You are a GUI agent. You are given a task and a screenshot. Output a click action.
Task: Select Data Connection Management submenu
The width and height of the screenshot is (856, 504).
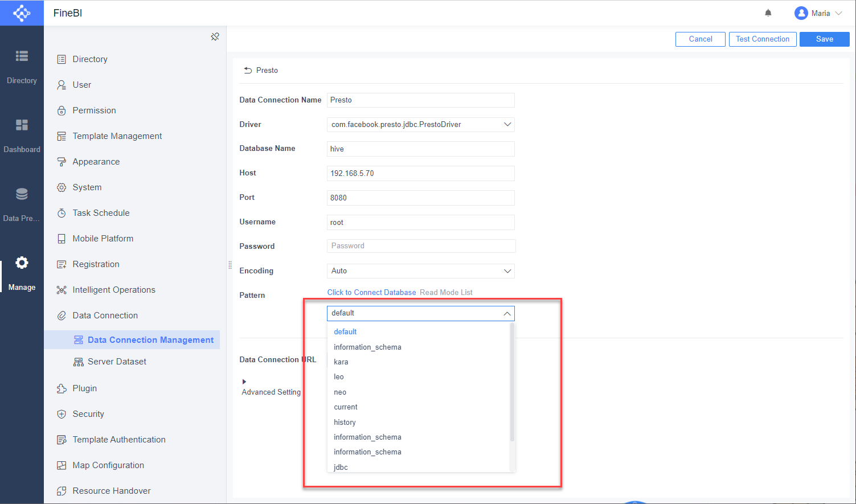[x=132, y=340]
